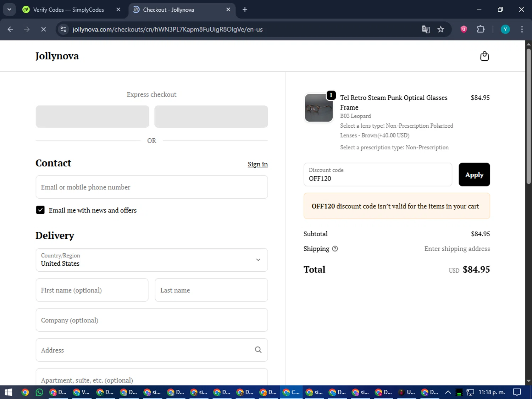Click the translate page icon
Screen dimensions: 532x399
426,29
